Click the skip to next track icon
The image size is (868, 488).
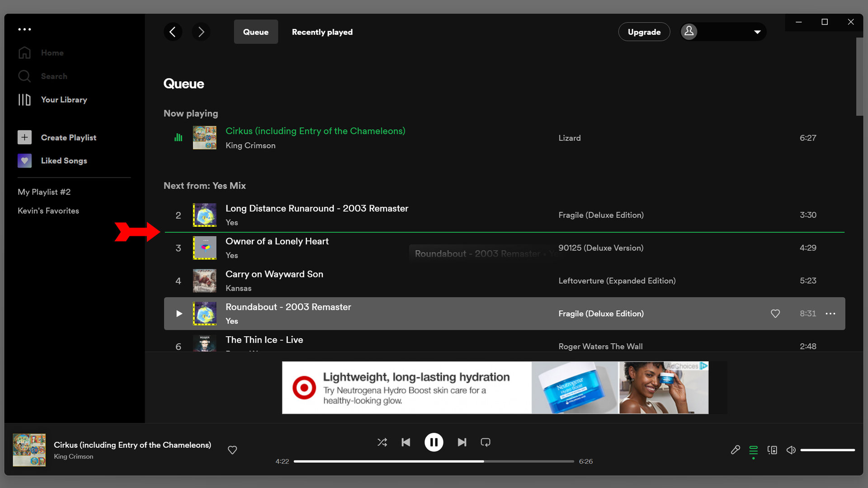pos(462,441)
